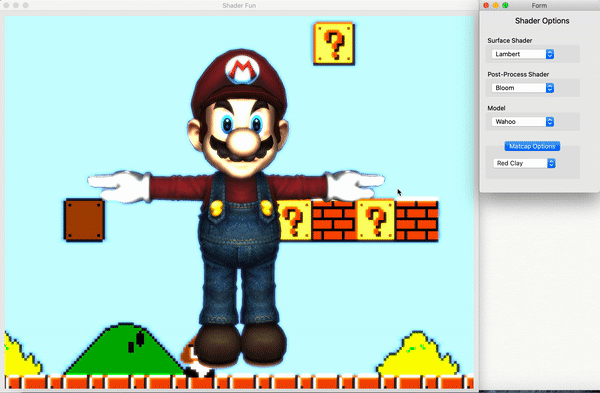The image size is (600, 393).
Task: Open the Model dropdown showing Wahoo
Action: click(523, 121)
